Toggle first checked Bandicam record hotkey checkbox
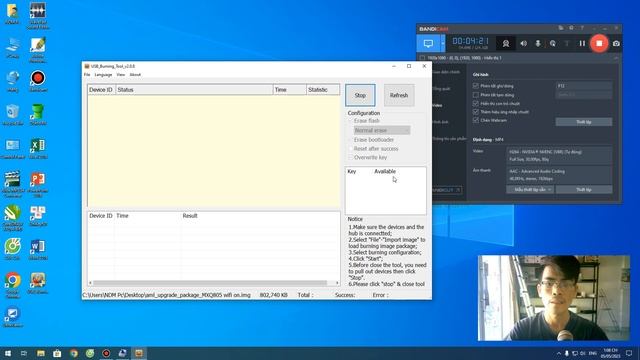Viewport: 640px width, 360px height. coord(476,86)
